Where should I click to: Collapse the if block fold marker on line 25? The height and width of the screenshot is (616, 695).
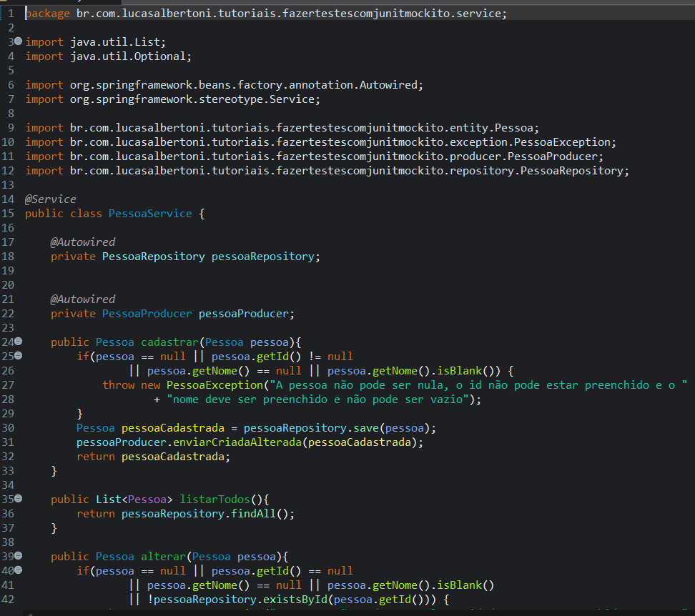pyautogui.click(x=17, y=356)
